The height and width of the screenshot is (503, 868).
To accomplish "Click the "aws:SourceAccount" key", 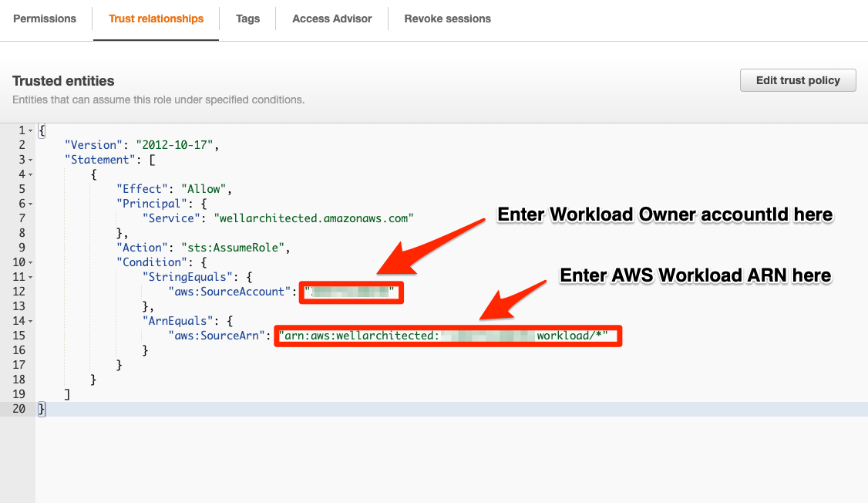I will [230, 292].
